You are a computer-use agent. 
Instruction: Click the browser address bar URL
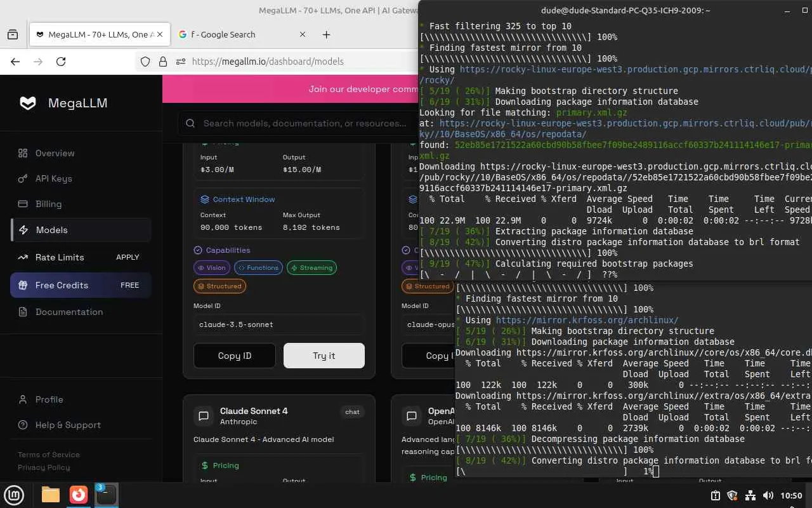pos(268,62)
